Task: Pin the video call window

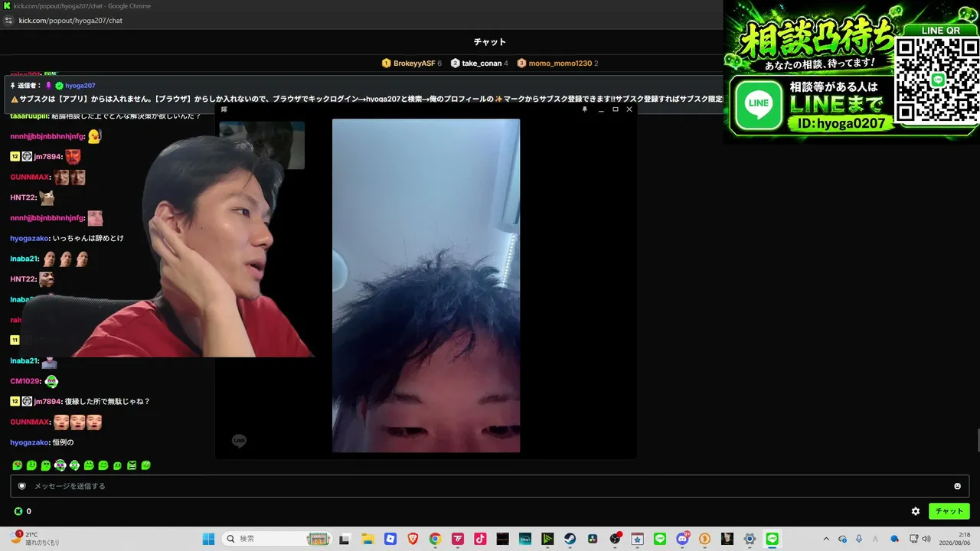Action: (x=584, y=109)
